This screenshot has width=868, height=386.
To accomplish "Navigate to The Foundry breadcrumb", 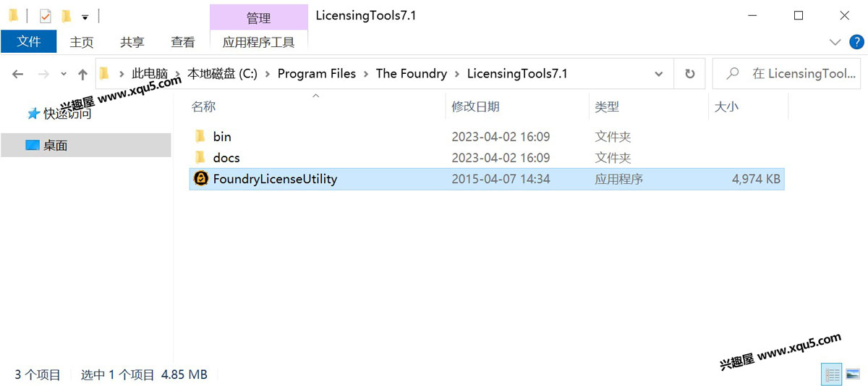I will tap(412, 73).
